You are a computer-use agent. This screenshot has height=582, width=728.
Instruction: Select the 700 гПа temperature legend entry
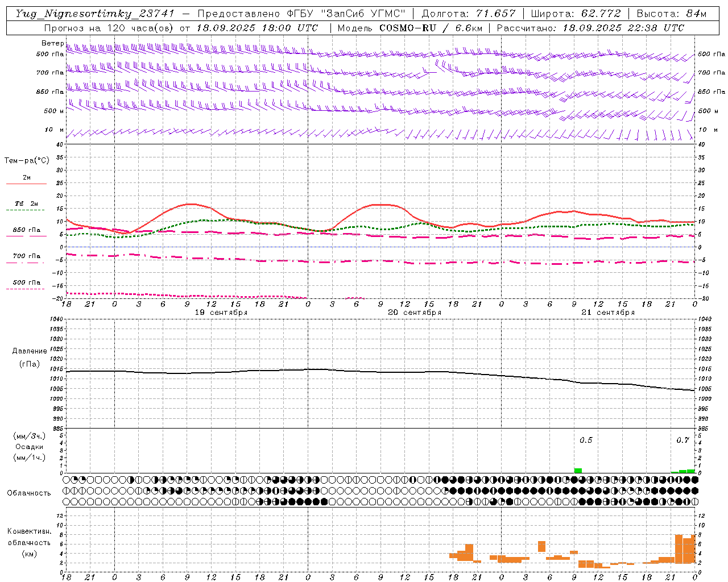26,257
